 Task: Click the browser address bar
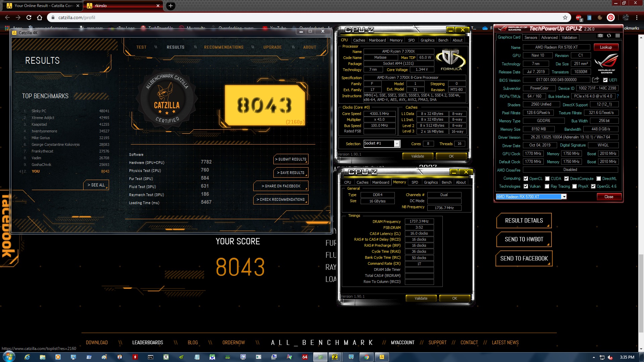click(309, 17)
